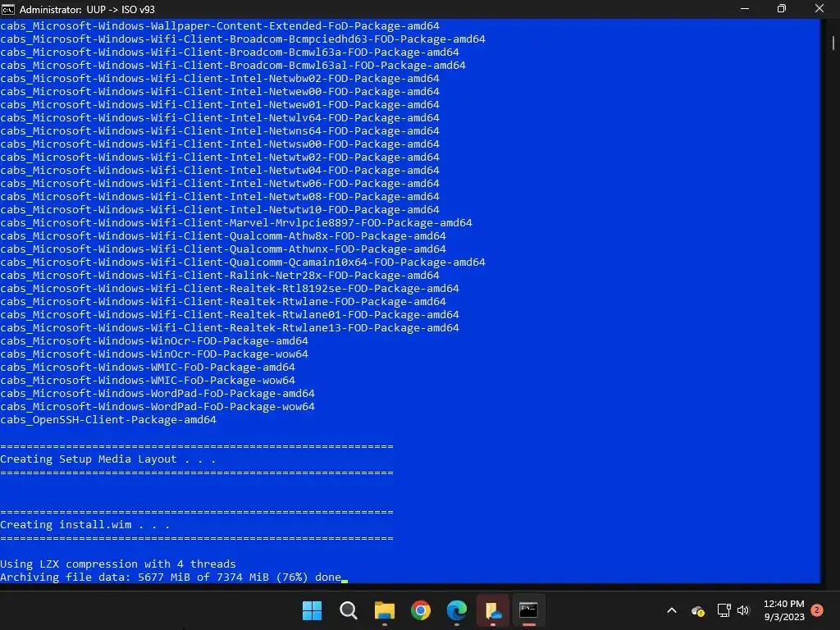Screen dimensions: 840x630
Task: Minimize the UUP -> ISO console window
Action: pos(745,8)
